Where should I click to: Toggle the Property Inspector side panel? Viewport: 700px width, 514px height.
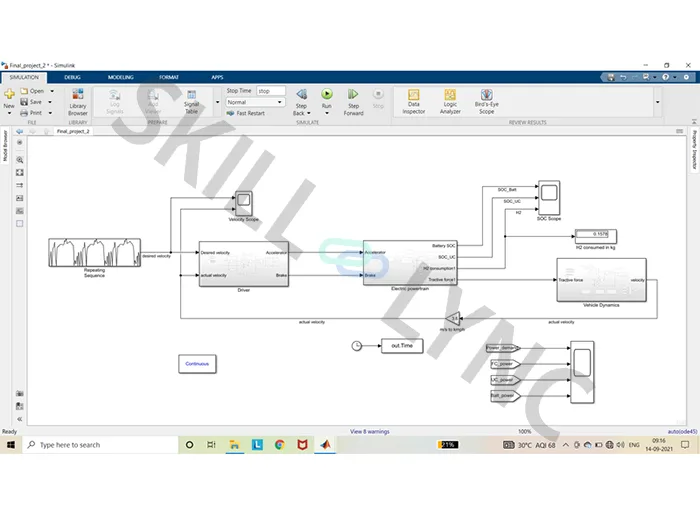(695, 150)
